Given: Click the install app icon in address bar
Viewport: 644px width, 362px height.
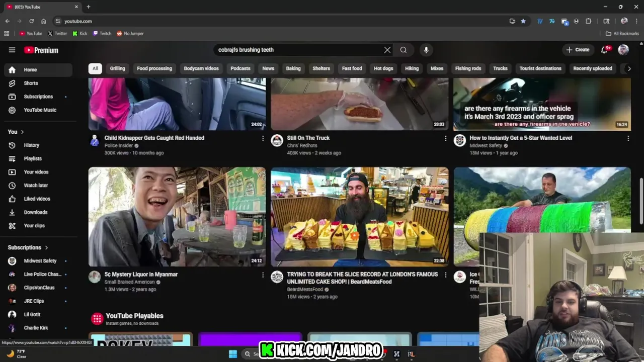Looking at the screenshot, I should click(512, 21).
